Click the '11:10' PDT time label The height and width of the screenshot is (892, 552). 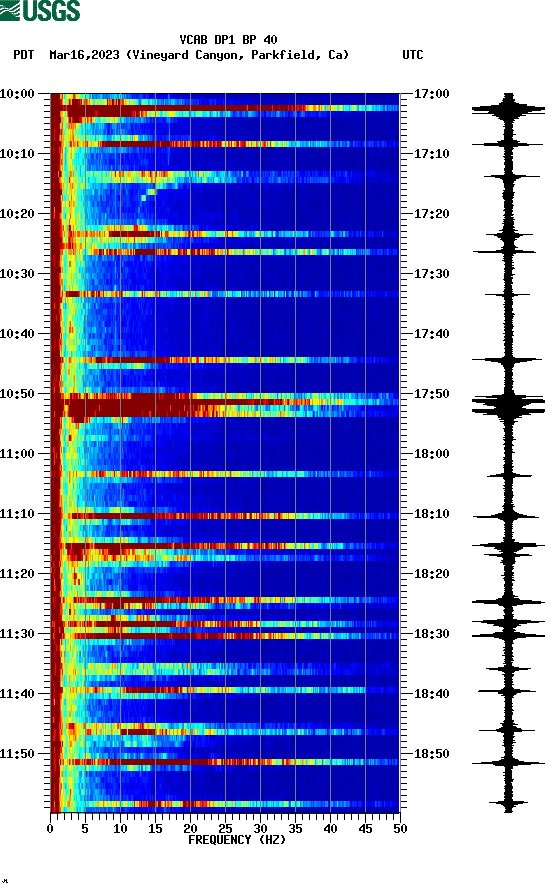pos(17,514)
